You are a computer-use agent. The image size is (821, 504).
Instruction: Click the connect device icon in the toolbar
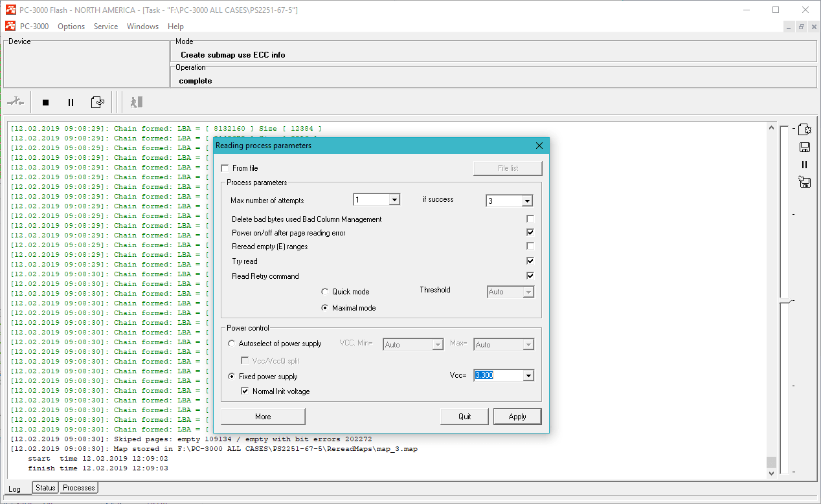tap(16, 102)
